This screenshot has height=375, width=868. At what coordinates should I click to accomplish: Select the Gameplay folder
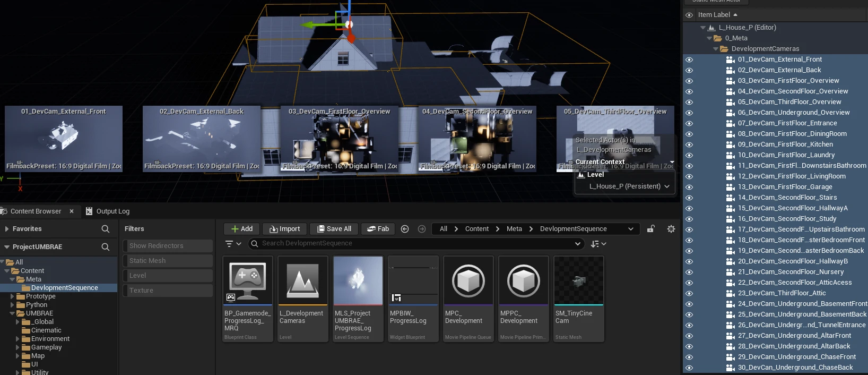(46, 347)
